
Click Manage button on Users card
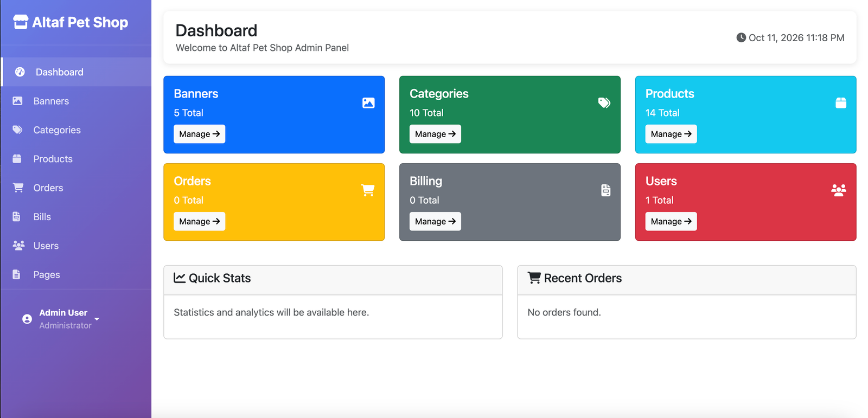click(671, 221)
